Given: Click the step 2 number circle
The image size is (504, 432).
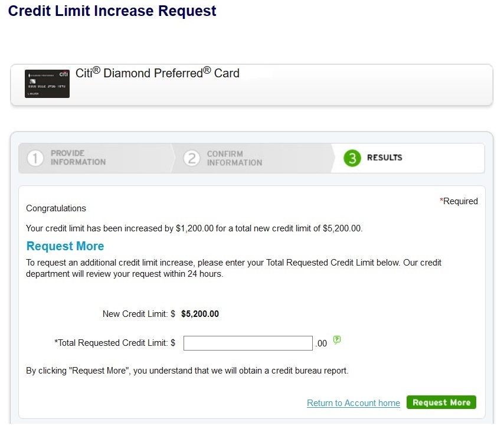Looking at the screenshot, I should [x=191, y=158].
